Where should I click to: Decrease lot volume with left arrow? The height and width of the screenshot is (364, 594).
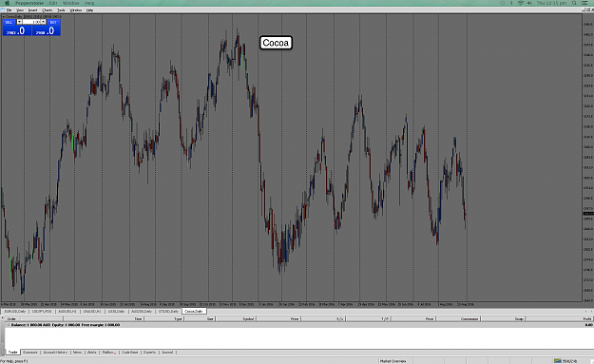19,22
